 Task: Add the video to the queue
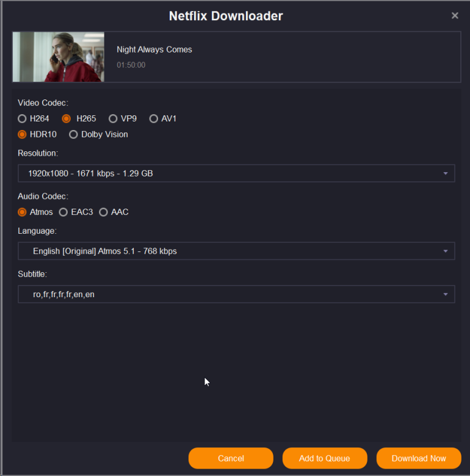click(325, 458)
